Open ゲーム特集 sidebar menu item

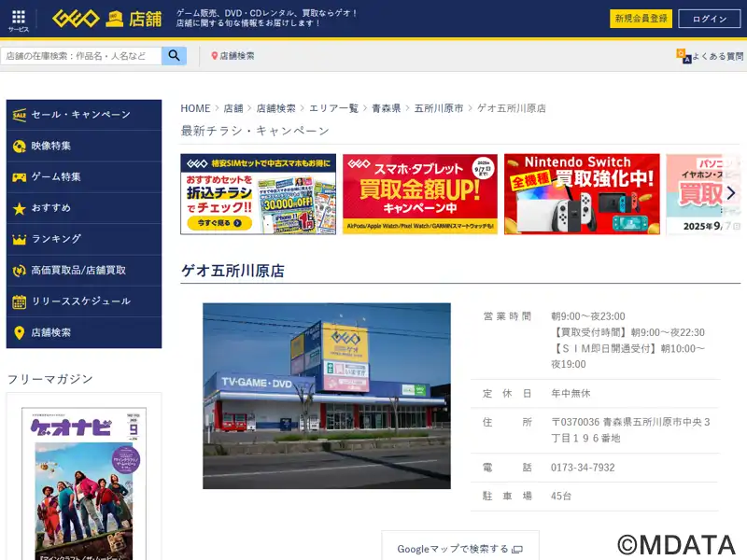(84, 177)
